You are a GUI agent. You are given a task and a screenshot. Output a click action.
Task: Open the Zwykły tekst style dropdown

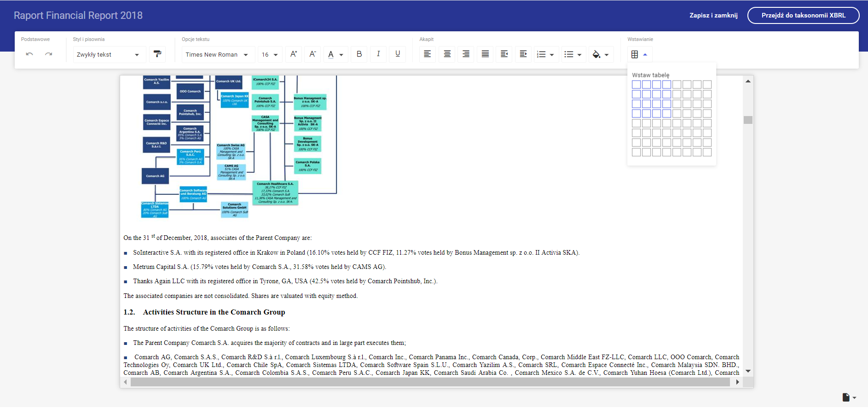tap(109, 54)
